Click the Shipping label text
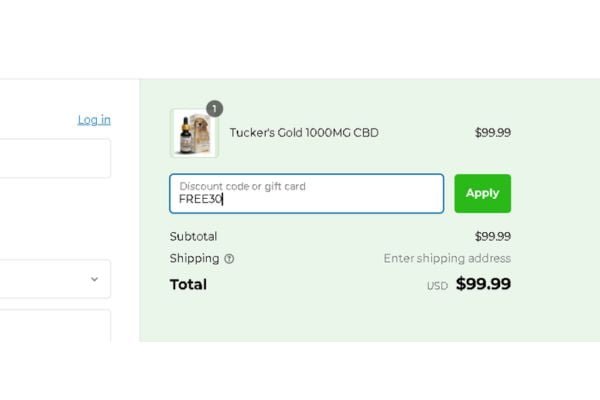 (194, 259)
